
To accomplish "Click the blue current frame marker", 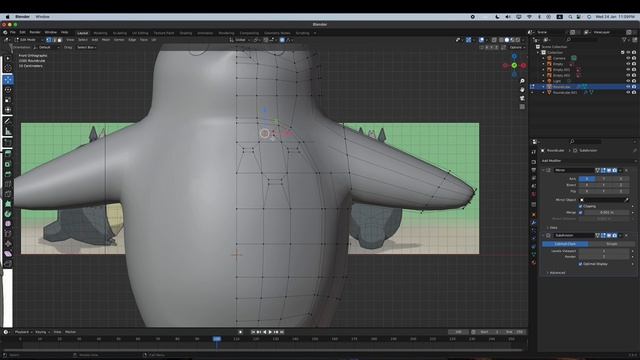I will [217, 339].
